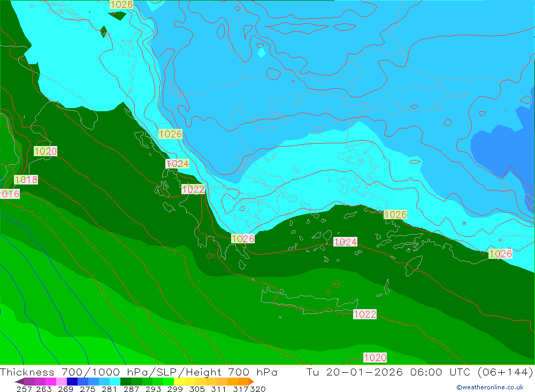
Task: Pick the bright yellow legend swatch
Action: pyautogui.click(x=179, y=381)
